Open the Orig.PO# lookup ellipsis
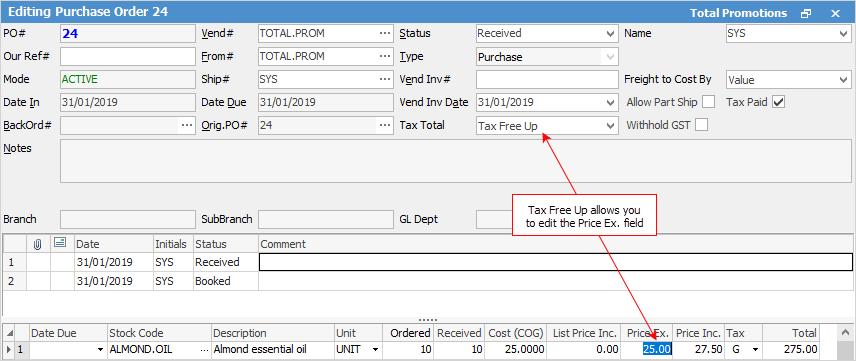The width and height of the screenshot is (856, 361). 385,125
